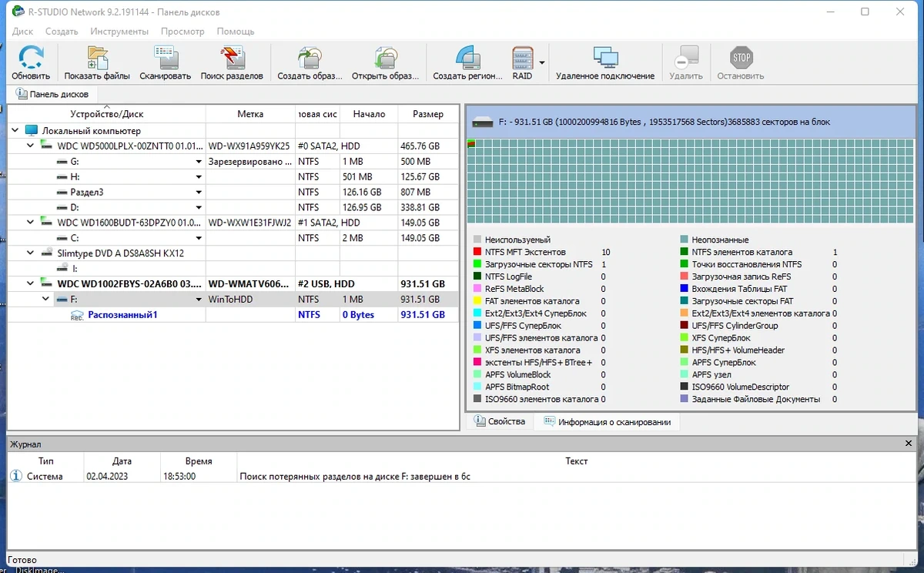
Task: Collapse the WDC WD5000LPLX drive node
Action: [x=31, y=146]
